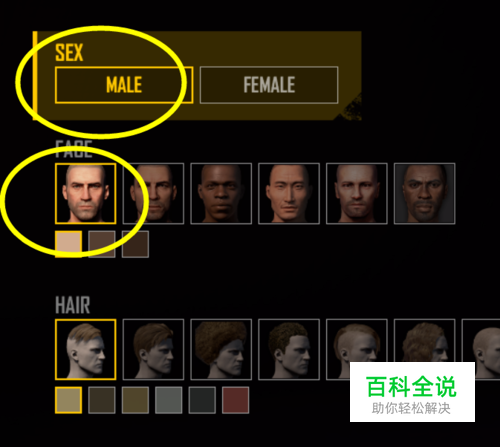Choose the darkest skin tone swatch

tap(135, 244)
